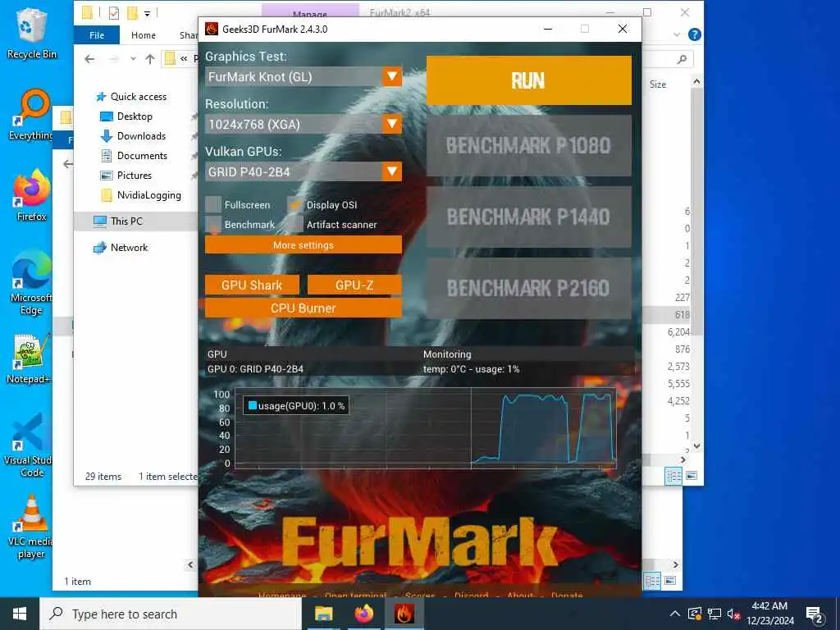Open the File tab in Explorer
The image size is (840, 630).
97,34
